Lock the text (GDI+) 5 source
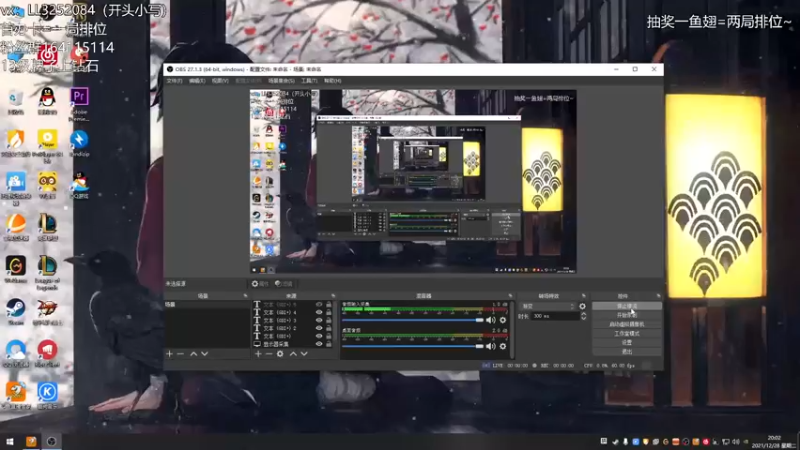Viewport: 800px width, 450px height. click(x=329, y=305)
